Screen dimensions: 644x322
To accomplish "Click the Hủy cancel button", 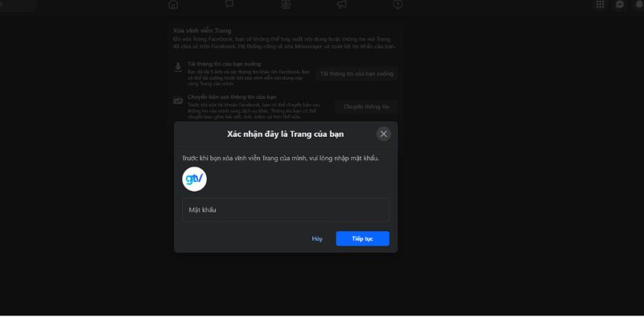I will pos(317,239).
